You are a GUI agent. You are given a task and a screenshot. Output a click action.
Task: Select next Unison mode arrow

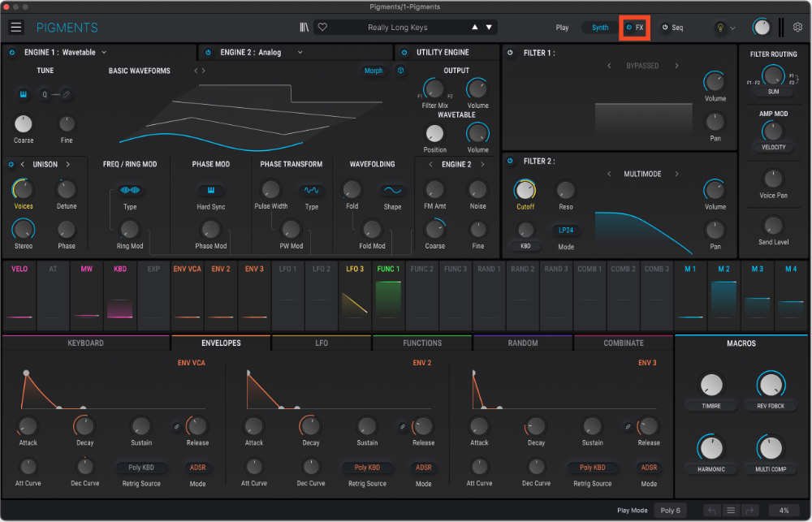pyautogui.click(x=68, y=164)
